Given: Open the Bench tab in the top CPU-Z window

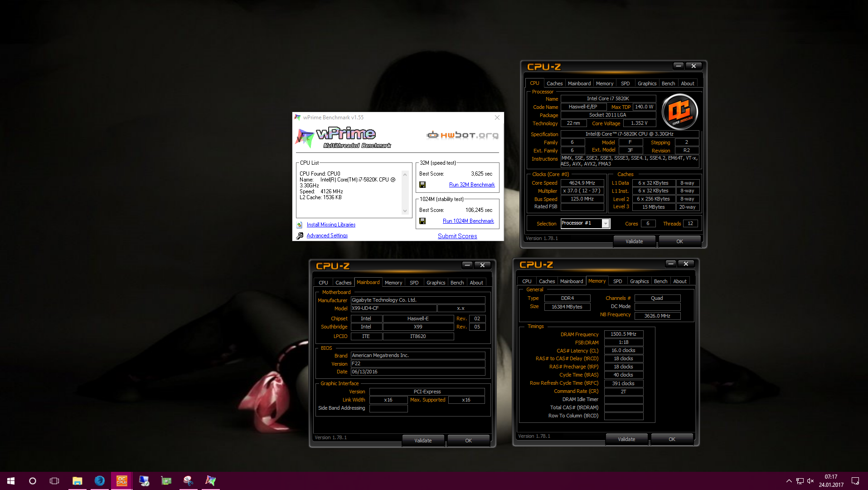Looking at the screenshot, I should pyautogui.click(x=668, y=83).
